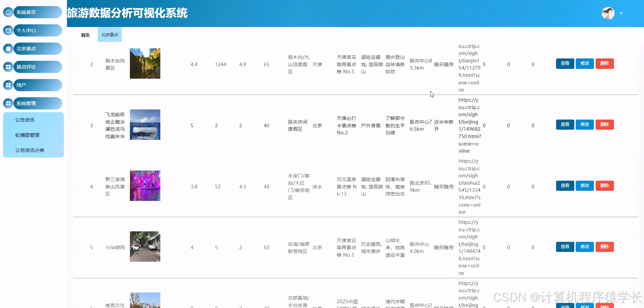This screenshot has width=644, height=308.
Task: Switch to the 首页 tab
Action: 85,35
